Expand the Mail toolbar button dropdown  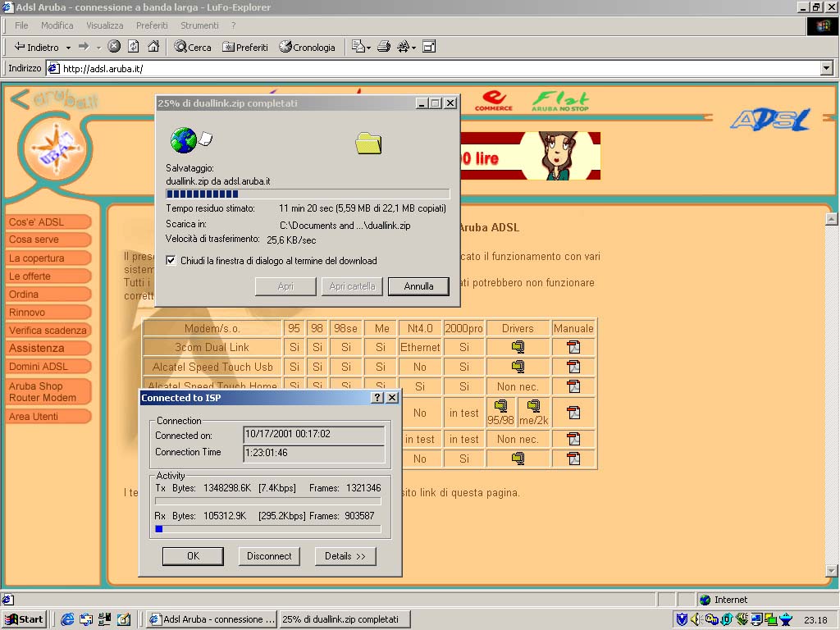pos(367,48)
